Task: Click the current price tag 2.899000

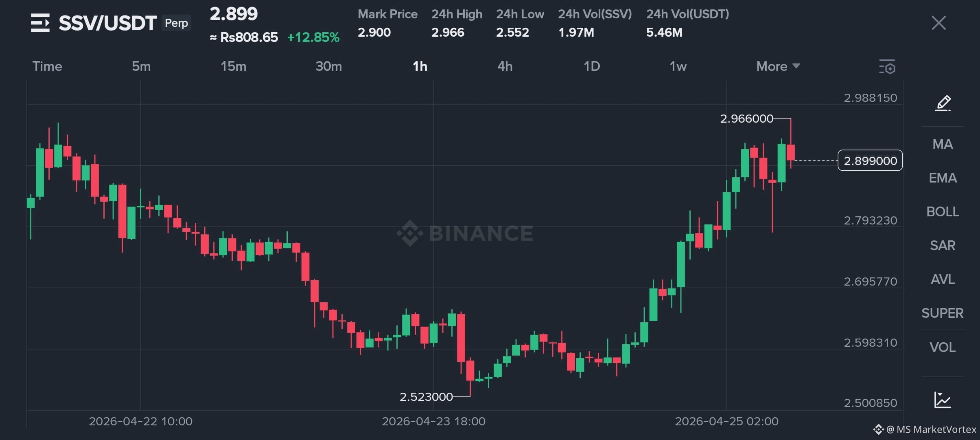Action: point(870,161)
